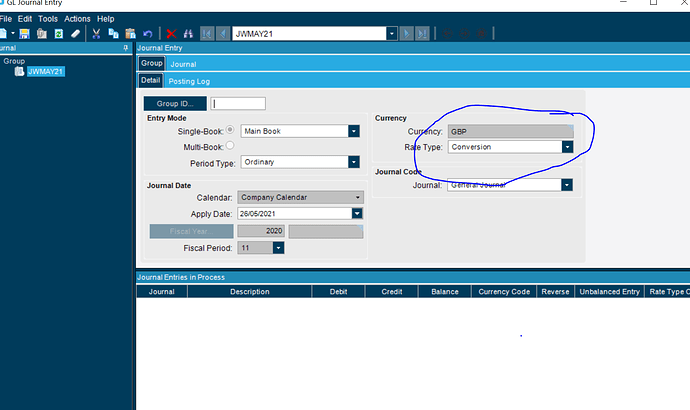690x410 pixels.
Task: Click the third greyed-out toolbar icon after separator
Action: 481,33
